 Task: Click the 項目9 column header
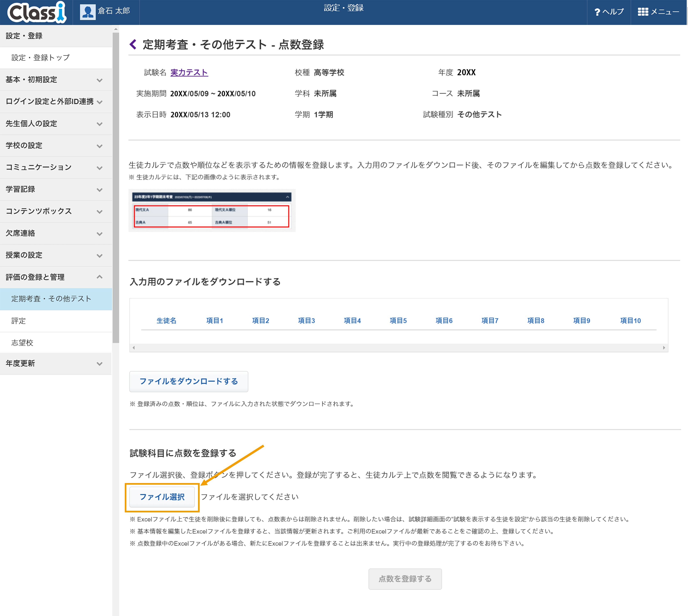click(x=581, y=321)
